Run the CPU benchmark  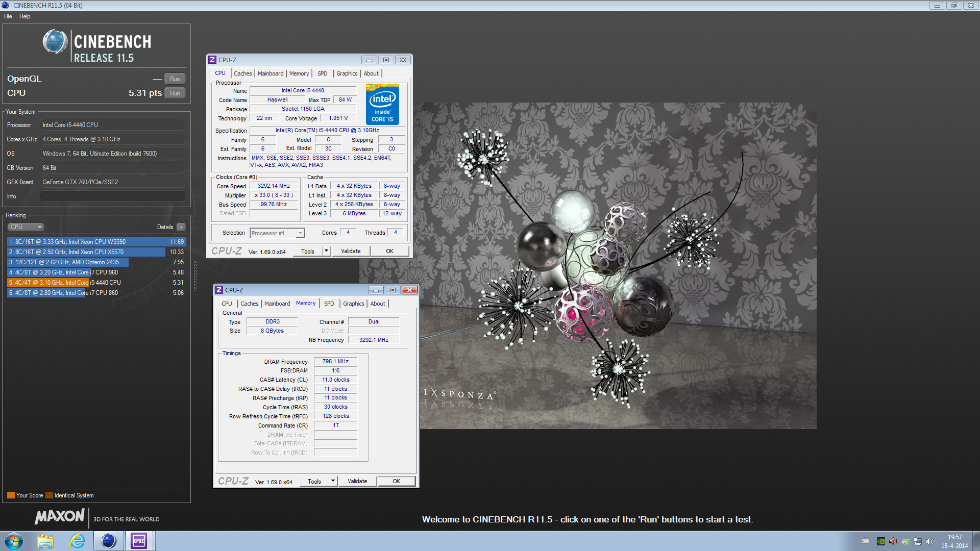pos(175,93)
